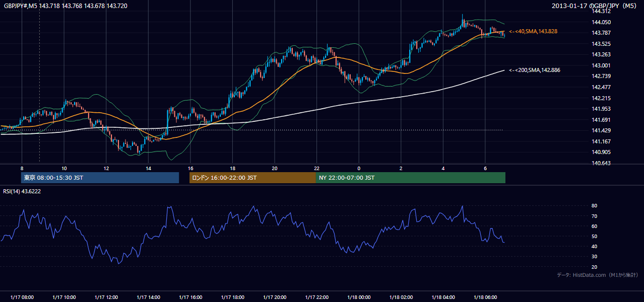Click the 1/17 18:00 bottom time label
Screen dimensions: 644x302
[232, 297]
